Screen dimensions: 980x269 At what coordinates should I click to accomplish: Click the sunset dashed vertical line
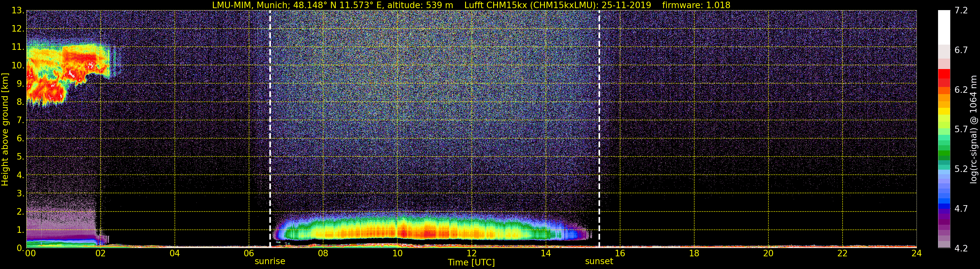point(599,129)
